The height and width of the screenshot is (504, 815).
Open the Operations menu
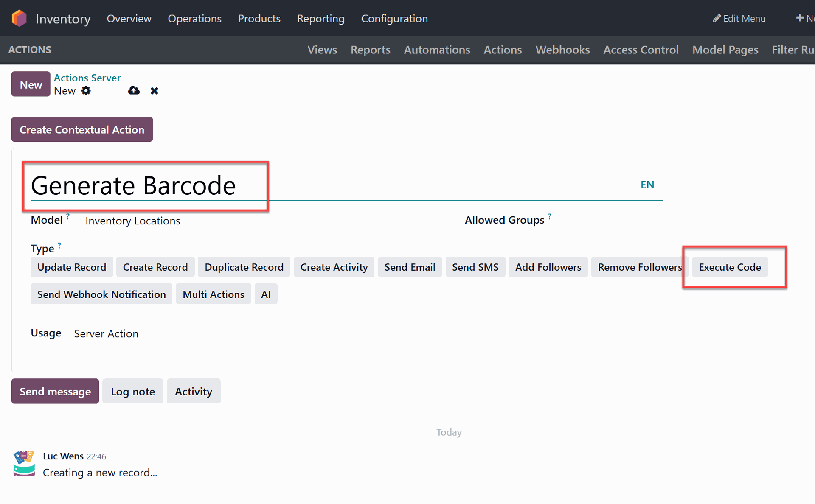point(194,19)
